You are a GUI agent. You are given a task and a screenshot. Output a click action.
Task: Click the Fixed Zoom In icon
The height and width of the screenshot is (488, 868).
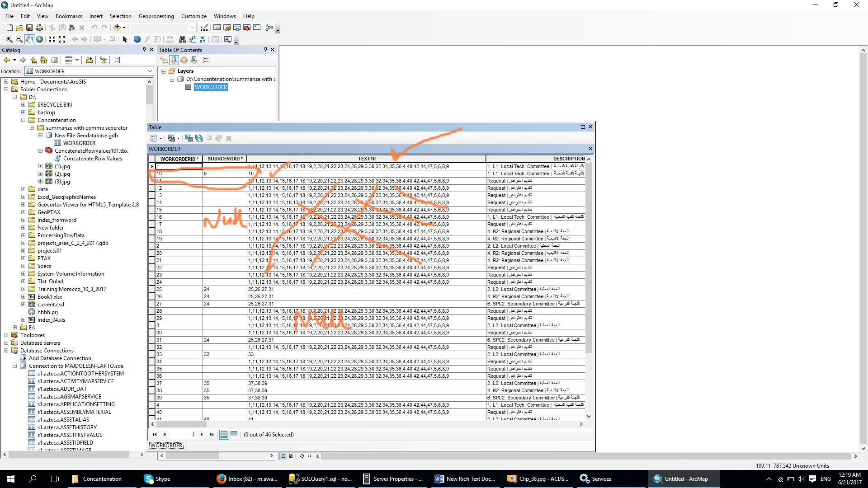(52, 39)
